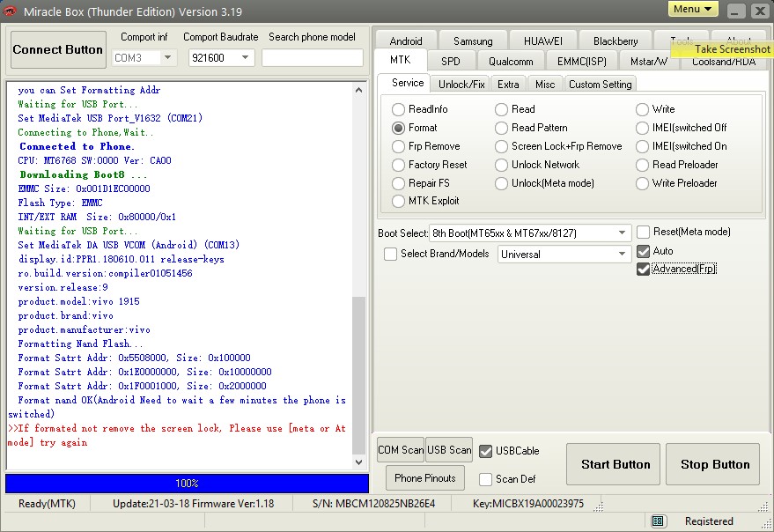774x532 pixels.
Task: Click the 'S/N: MBCM120825NB26E4' status entry
Action: pyautogui.click(x=373, y=503)
